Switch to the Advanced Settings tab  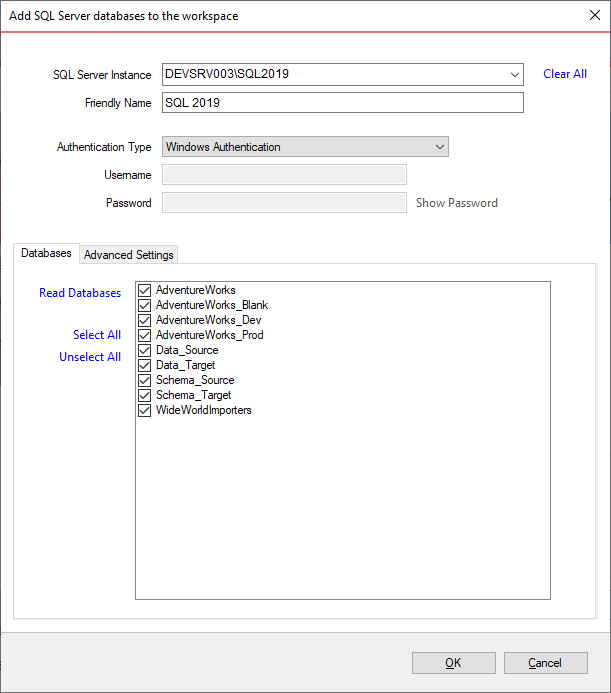pyautogui.click(x=129, y=255)
